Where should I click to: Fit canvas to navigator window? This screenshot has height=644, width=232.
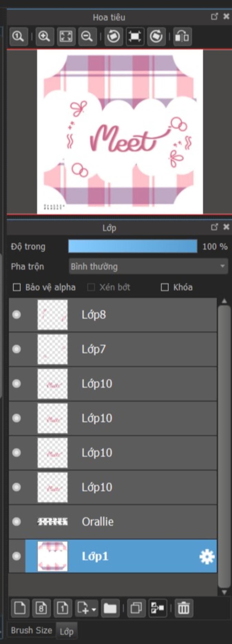point(66,37)
